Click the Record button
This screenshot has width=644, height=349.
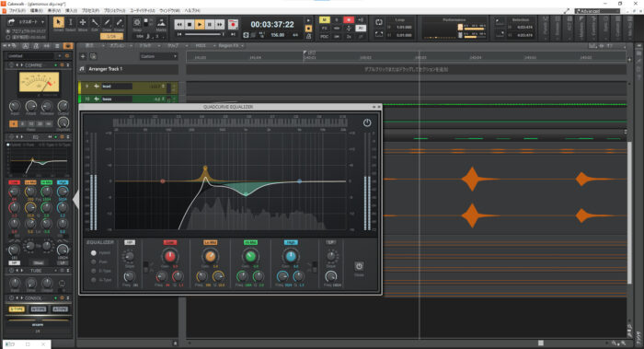click(x=234, y=25)
